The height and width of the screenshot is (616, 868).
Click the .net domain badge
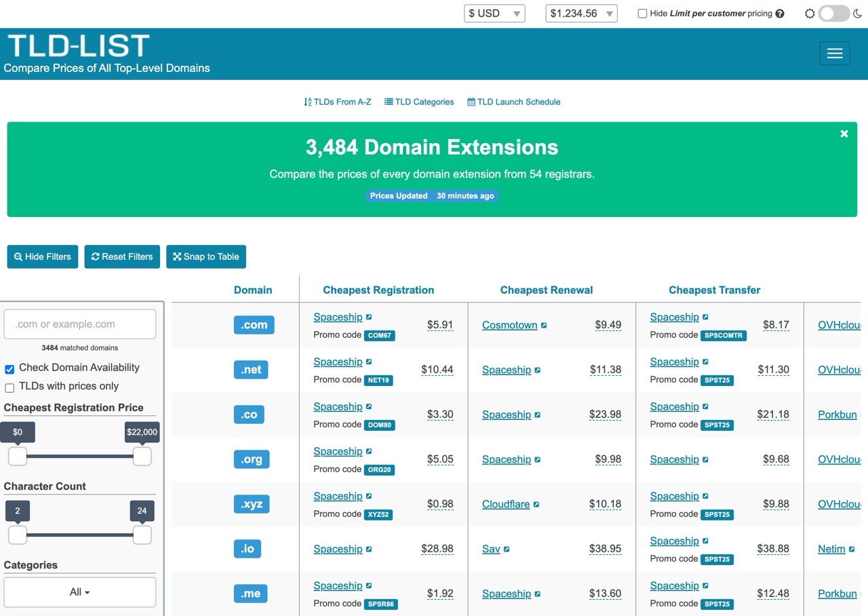(251, 370)
